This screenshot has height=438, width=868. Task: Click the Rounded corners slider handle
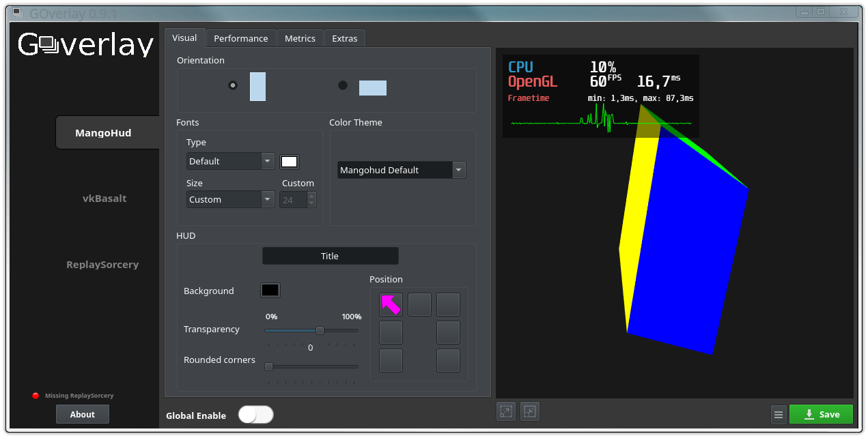[x=268, y=366]
